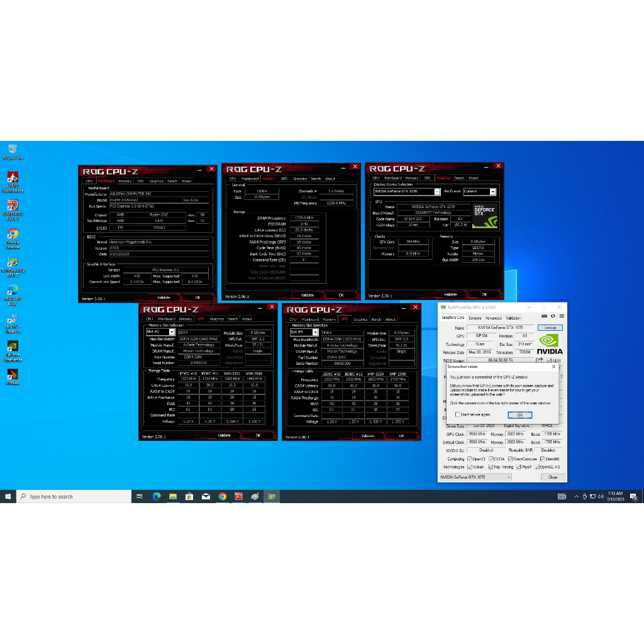The image size is (644, 644).
Task: Open TechPowerUp GPU-Z desktop shortcut
Action: click(12, 263)
